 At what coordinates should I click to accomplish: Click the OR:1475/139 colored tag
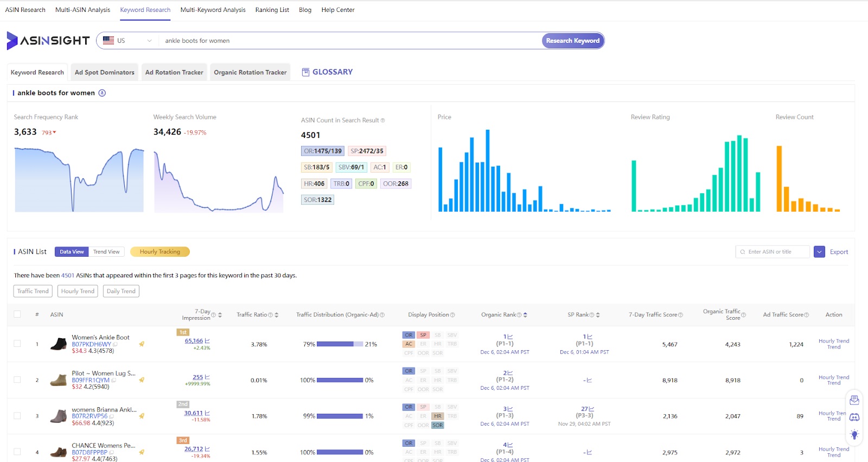323,151
